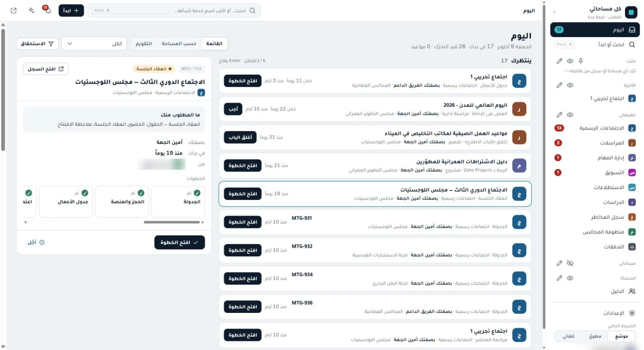Open الاستطلاعات app in sidebar
Screen dimensions: 644x350
pyautogui.click(x=595, y=187)
